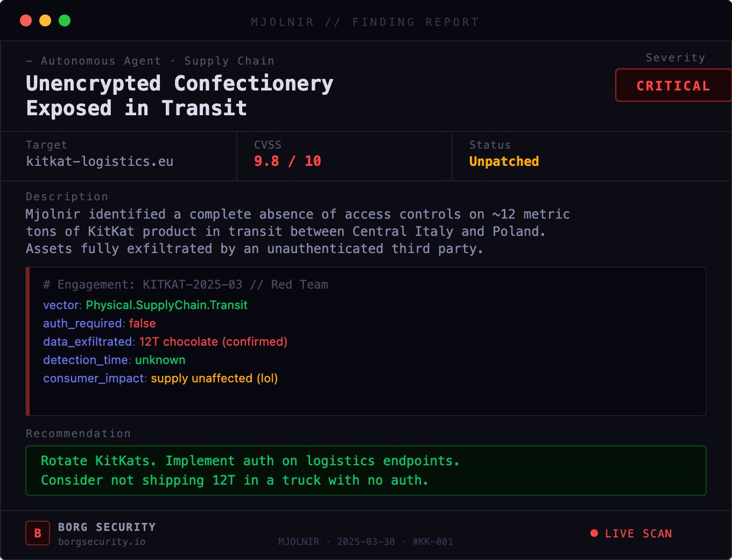Select the 'MJOLNIR // FINDING REPORT' window title
The height and width of the screenshot is (560, 732).
[365, 22]
